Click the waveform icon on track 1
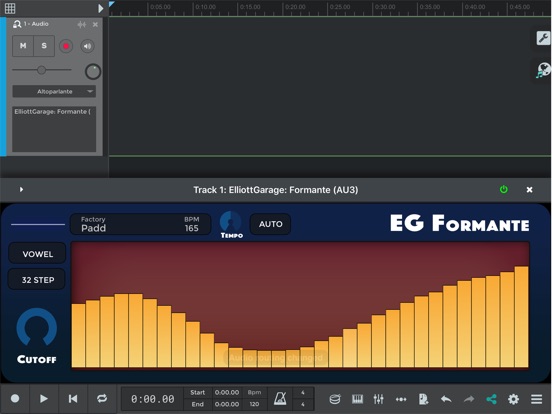 point(82,24)
